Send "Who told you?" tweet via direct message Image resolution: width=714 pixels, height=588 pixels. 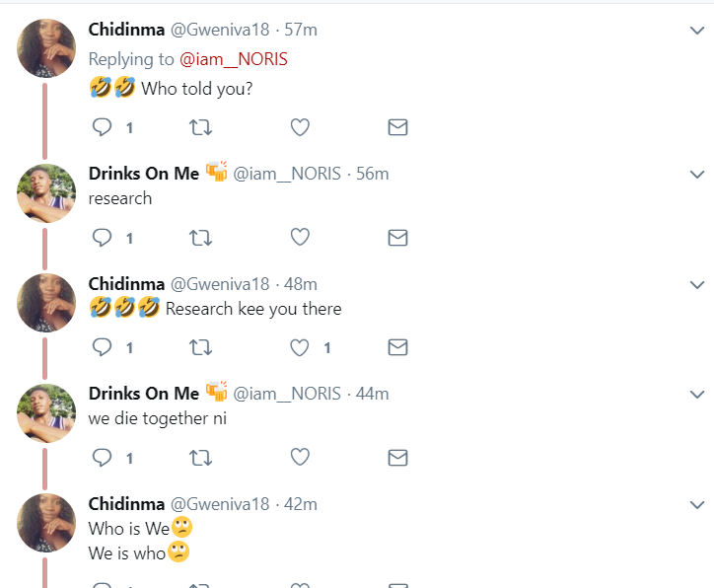point(397,127)
